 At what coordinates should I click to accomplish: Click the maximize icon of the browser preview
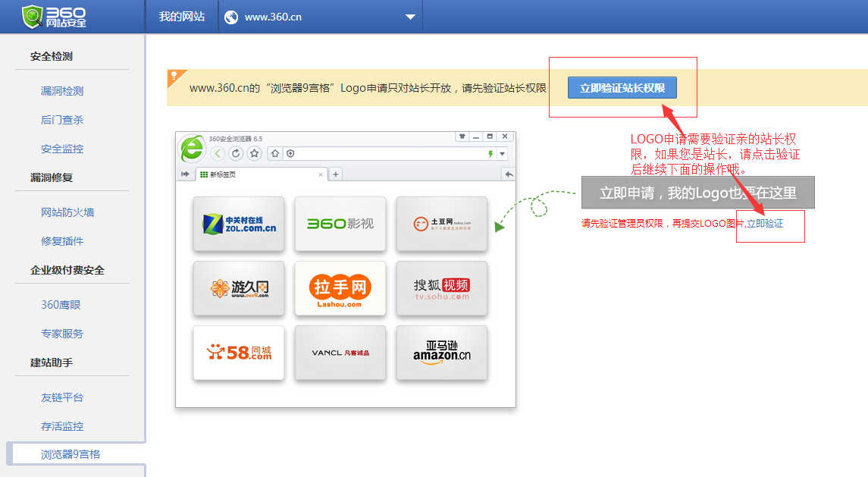(x=490, y=137)
